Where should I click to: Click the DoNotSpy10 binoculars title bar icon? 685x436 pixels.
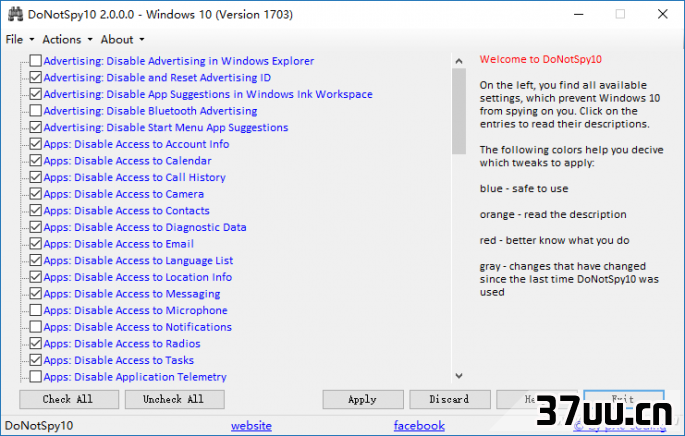pos(15,14)
